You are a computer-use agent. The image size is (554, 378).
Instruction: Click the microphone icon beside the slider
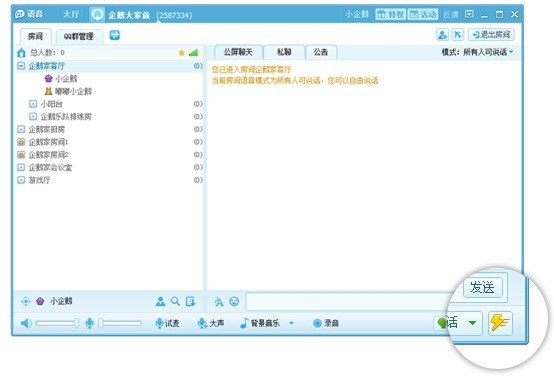coord(90,323)
